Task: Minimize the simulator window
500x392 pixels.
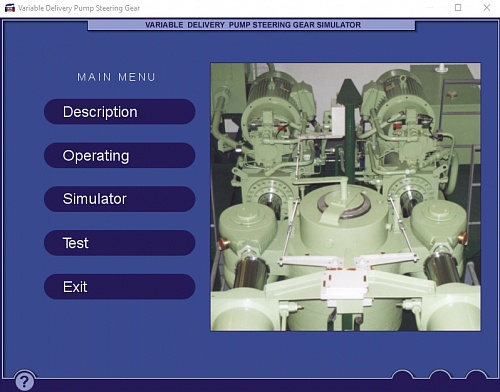Action: coord(430,7)
